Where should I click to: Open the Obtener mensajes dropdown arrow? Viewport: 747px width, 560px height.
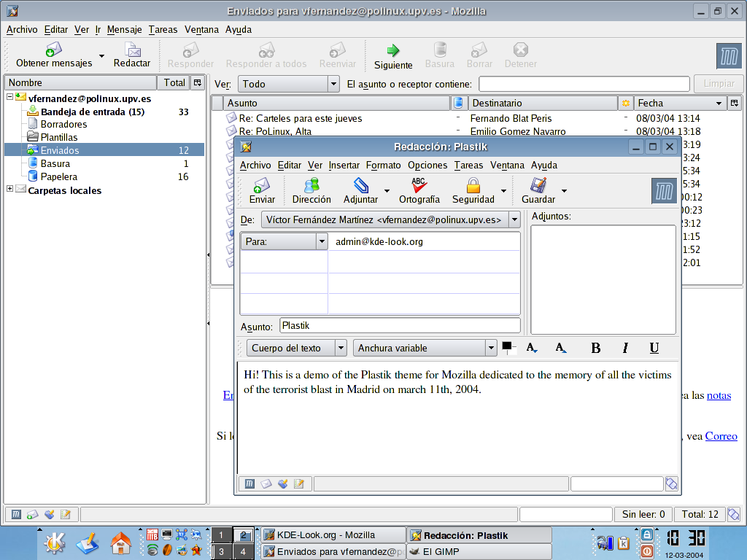pyautogui.click(x=101, y=55)
